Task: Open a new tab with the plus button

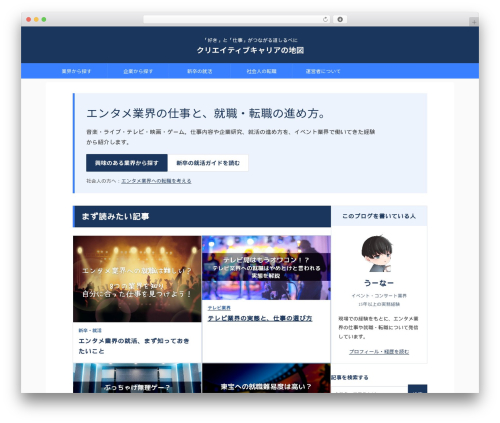Action: tap(474, 22)
